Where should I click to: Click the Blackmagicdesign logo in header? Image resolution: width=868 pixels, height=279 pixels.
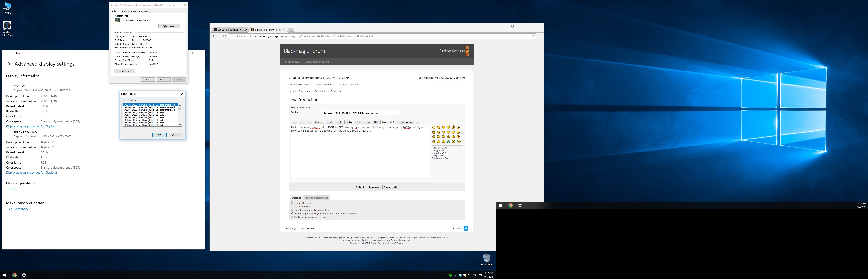click(454, 51)
